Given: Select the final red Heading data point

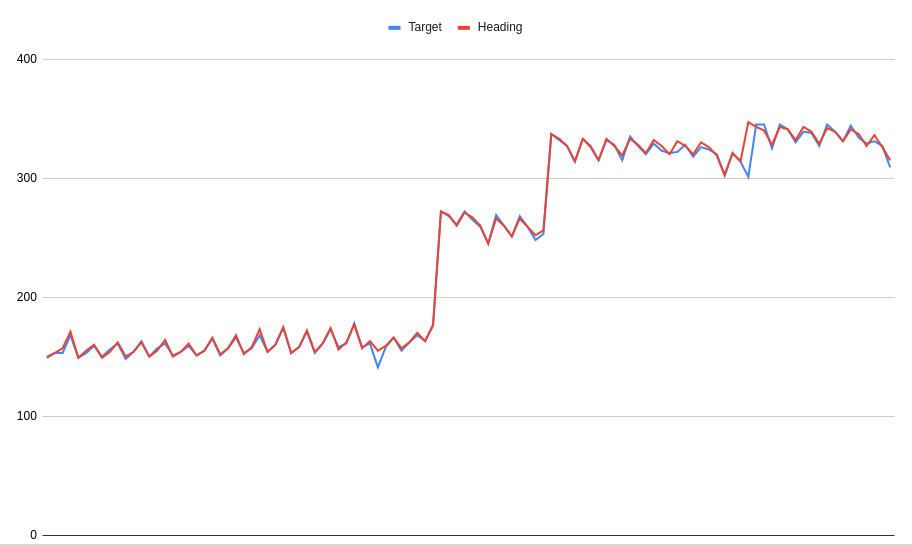Looking at the screenshot, I should coord(890,159).
